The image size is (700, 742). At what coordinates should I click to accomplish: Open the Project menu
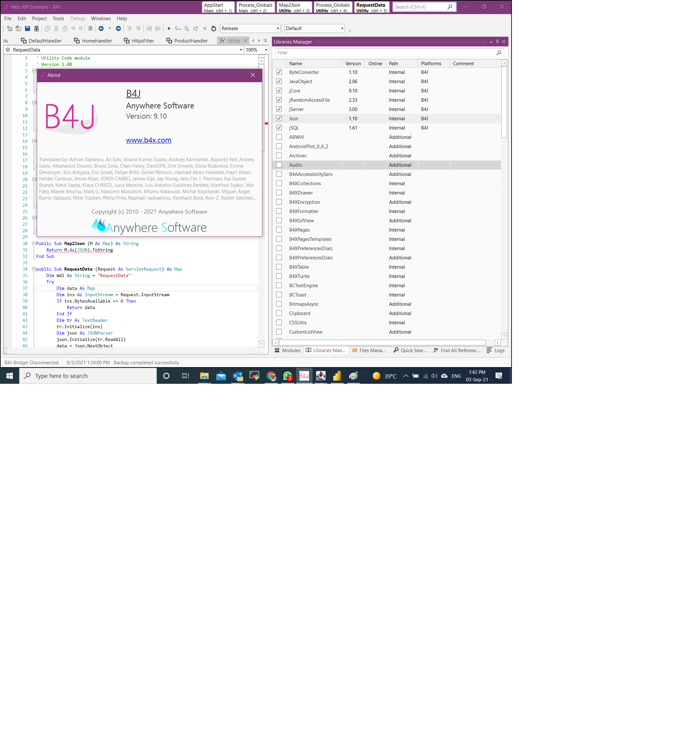pyautogui.click(x=39, y=18)
